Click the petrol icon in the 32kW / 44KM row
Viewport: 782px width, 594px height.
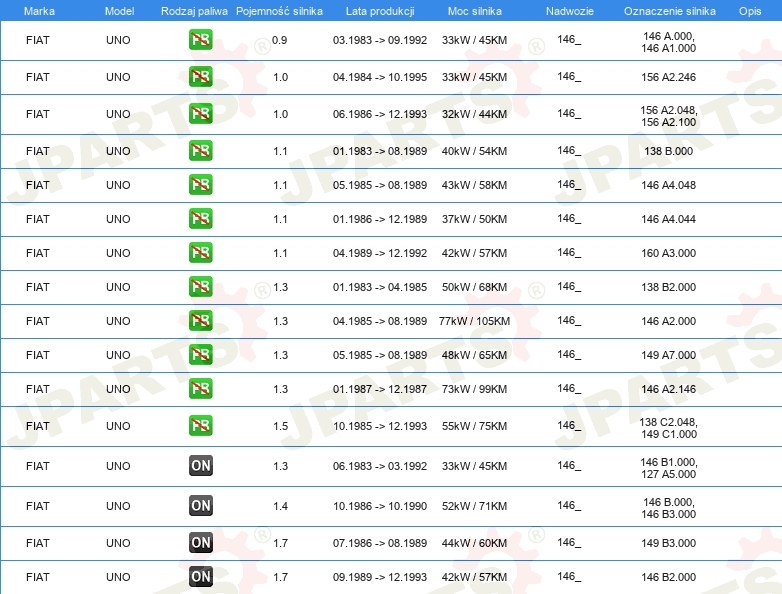[200, 114]
